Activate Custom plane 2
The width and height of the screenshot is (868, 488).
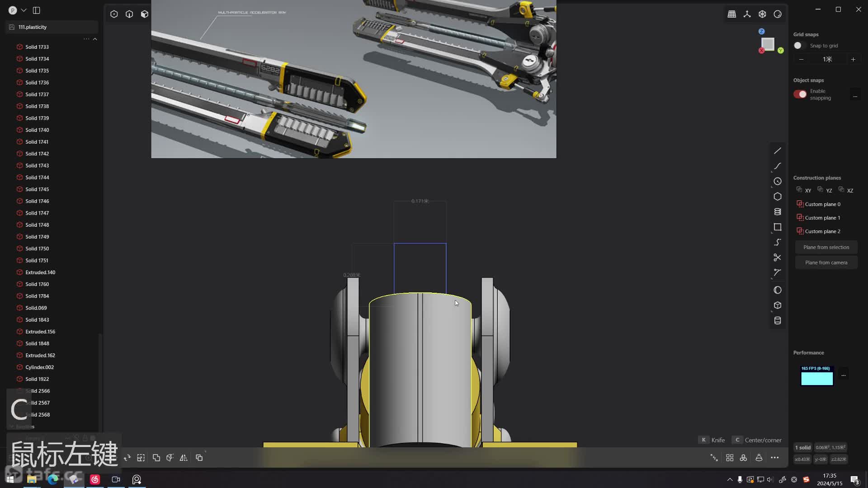click(x=819, y=231)
